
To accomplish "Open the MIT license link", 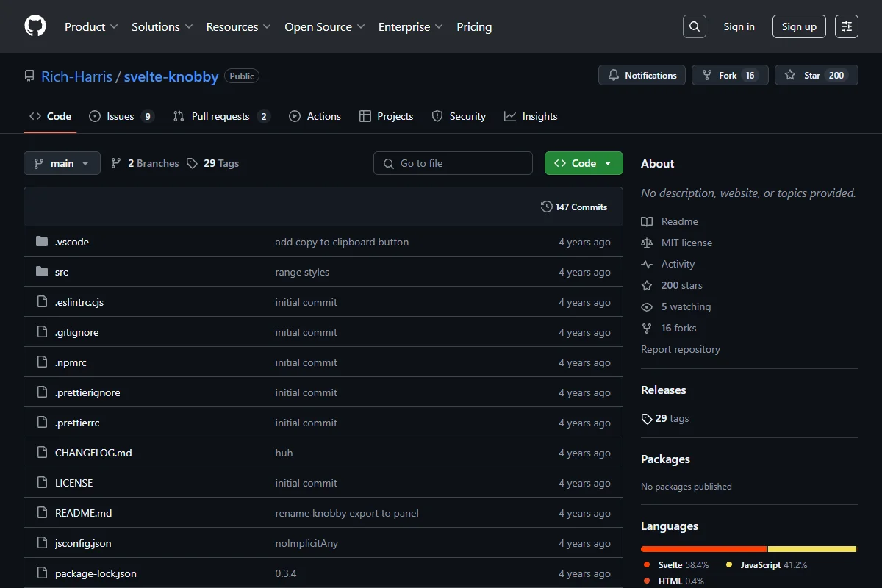I will pos(686,243).
